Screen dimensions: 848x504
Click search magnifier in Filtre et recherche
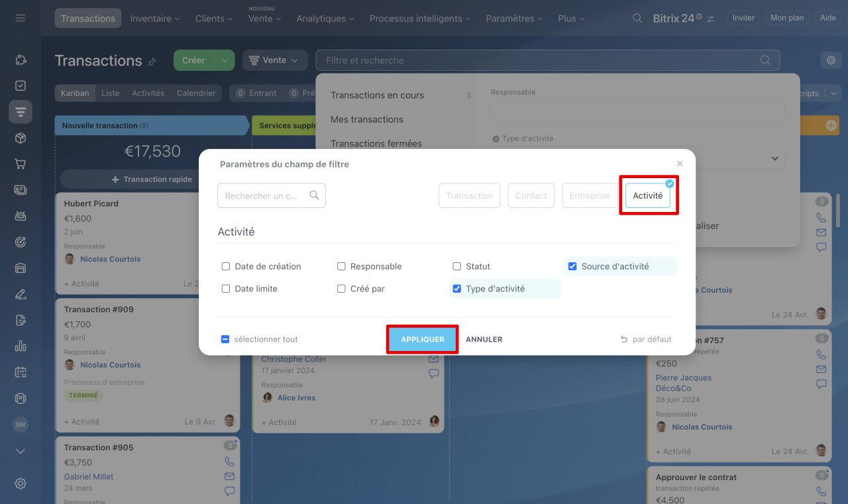765,60
